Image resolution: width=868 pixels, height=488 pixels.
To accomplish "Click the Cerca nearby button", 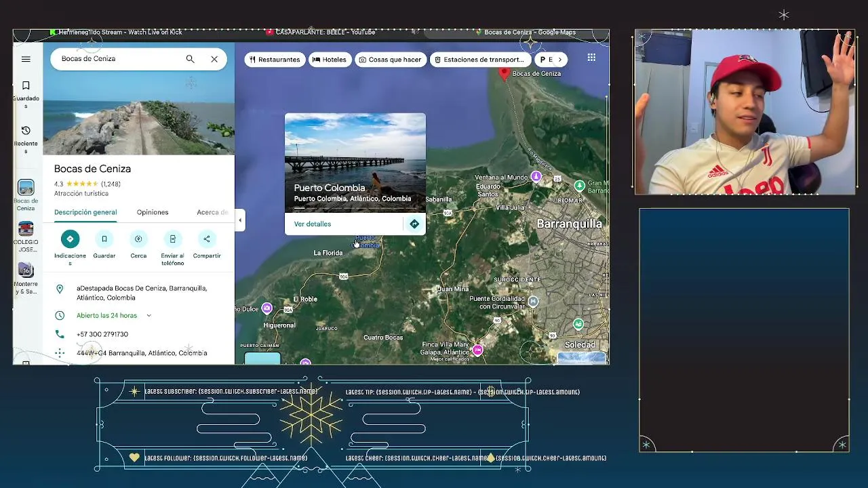I will coord(138,239).
